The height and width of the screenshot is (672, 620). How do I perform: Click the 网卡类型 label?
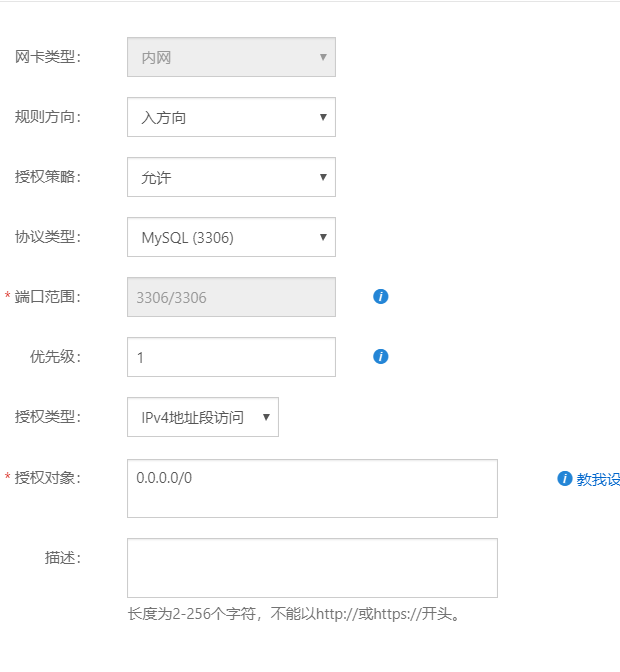(48, 57)
